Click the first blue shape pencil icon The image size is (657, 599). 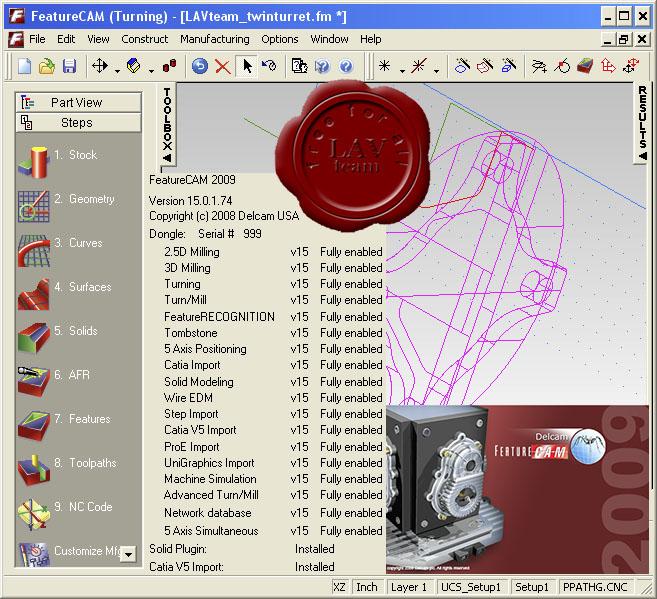(462, 66)
